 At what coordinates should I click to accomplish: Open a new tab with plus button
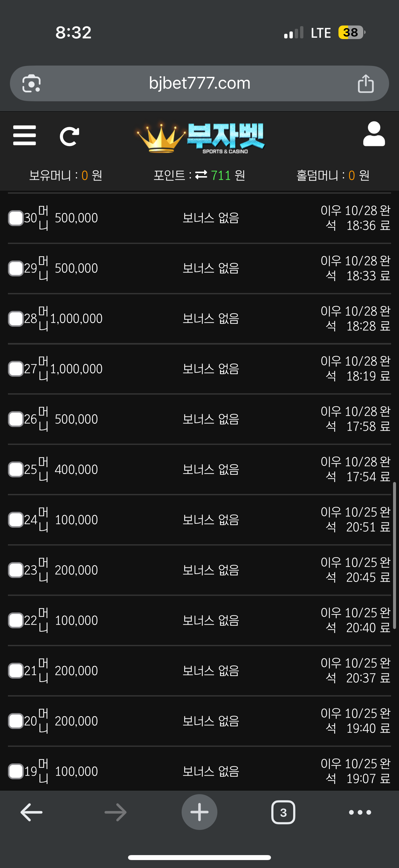[199, 812]
